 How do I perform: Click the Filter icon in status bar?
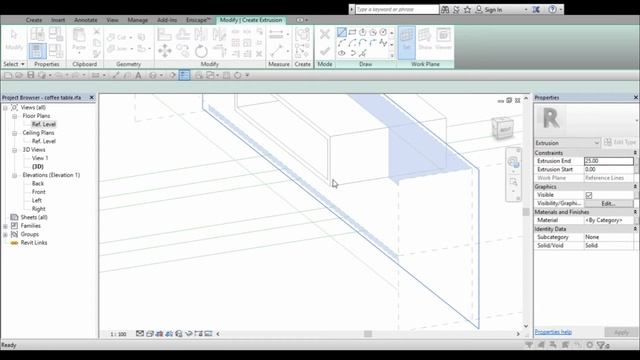[601, 345]
